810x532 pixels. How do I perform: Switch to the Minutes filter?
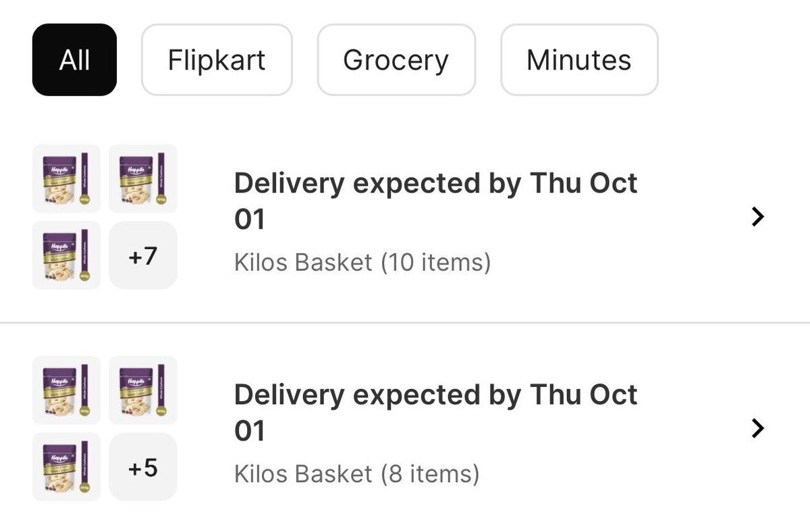pyautogui.click(x=579, y=60)
